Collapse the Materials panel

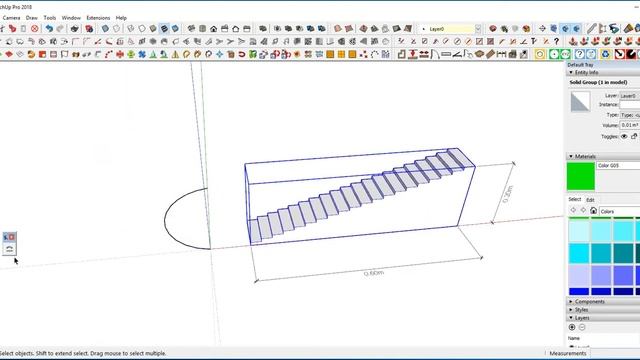tap(571, 156)
